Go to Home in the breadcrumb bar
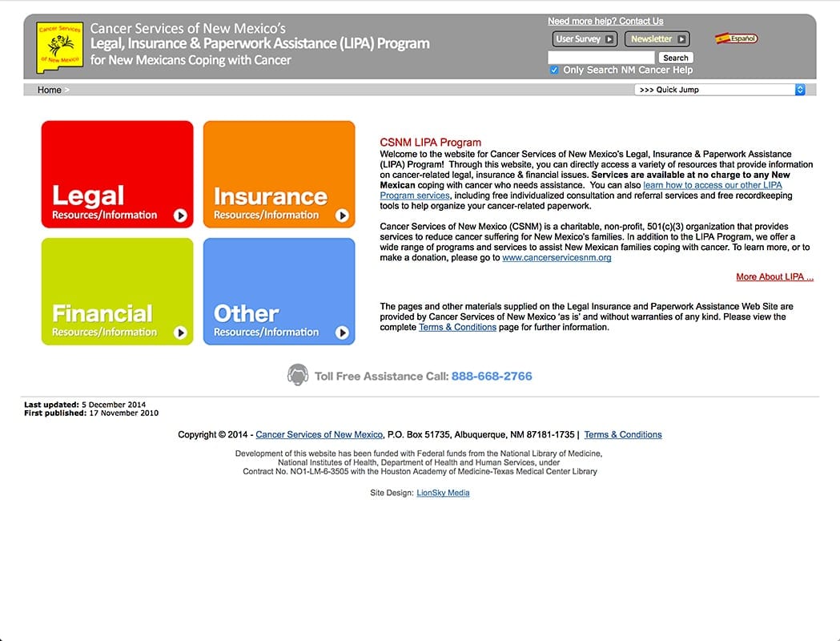 tap(49, 90)
